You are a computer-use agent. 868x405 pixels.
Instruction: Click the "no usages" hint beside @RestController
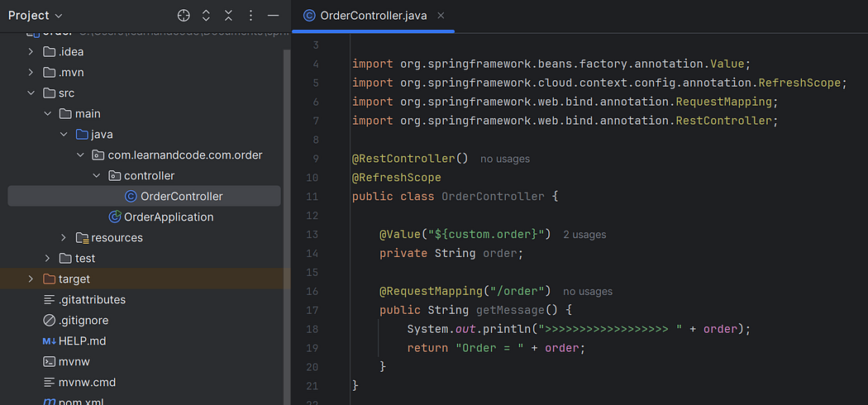(505, 159)
